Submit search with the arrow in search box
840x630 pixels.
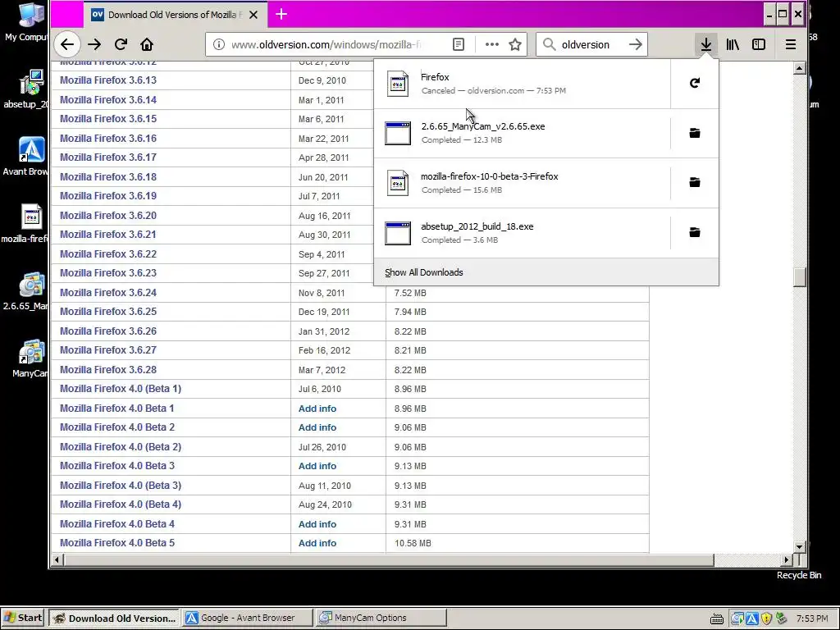tap(636, 44)
